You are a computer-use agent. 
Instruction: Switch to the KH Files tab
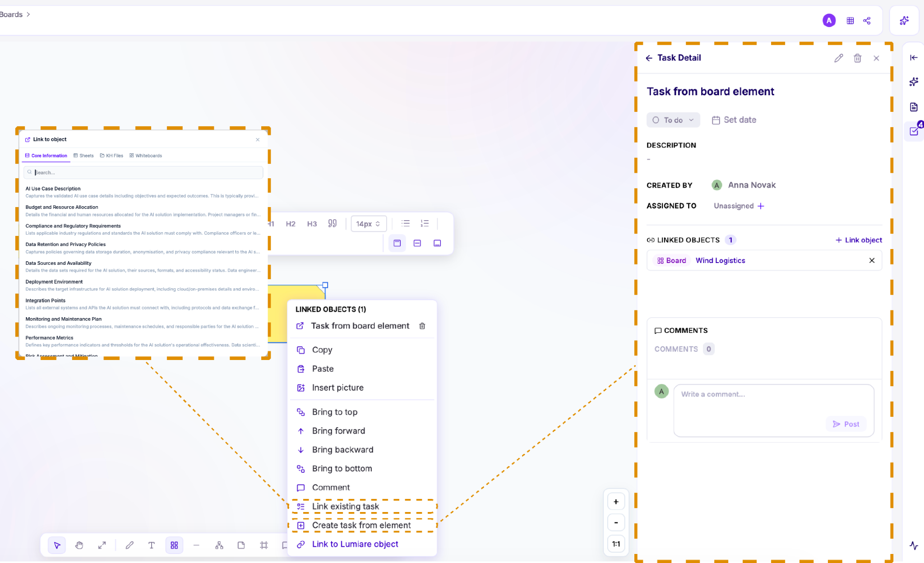point(111,156)
